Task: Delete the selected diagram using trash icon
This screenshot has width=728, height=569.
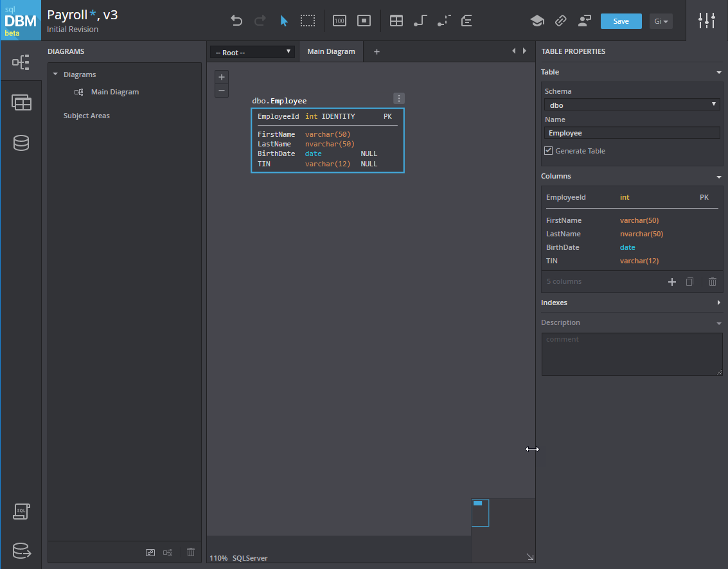Action: coord(190,552)
